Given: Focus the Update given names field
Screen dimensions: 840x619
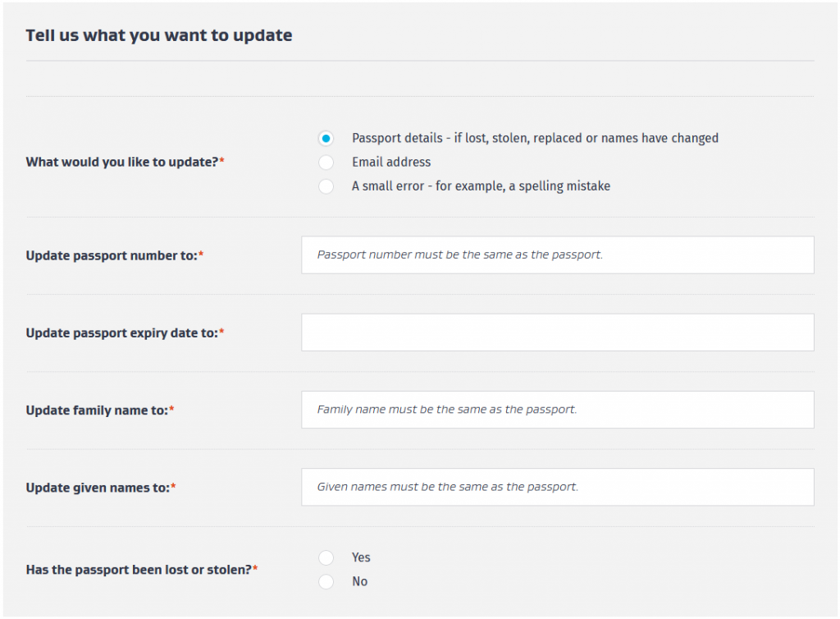Looking at the screenshot, I should tap(558, 487).
